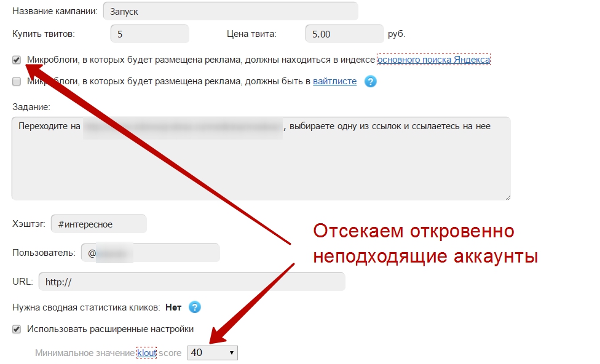The width and height of the screenshot is (600, 364).
Task: Open 'основного поиска Яндекса' link
Action: [x=433, y=60]
